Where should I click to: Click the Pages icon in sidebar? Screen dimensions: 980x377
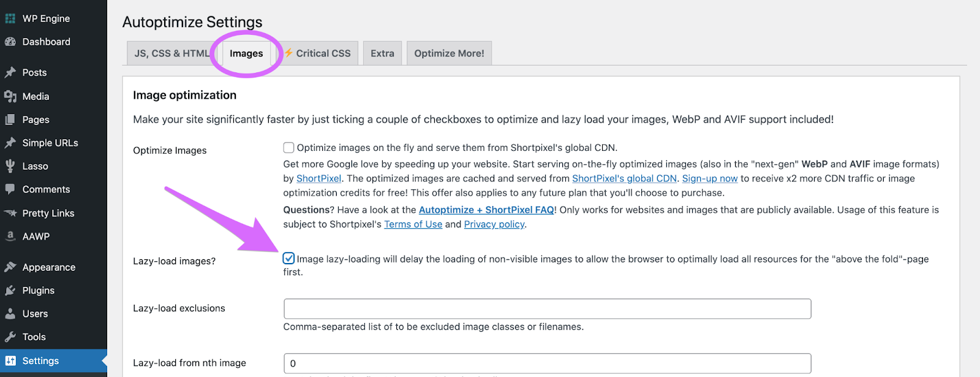tap(10, 120)
